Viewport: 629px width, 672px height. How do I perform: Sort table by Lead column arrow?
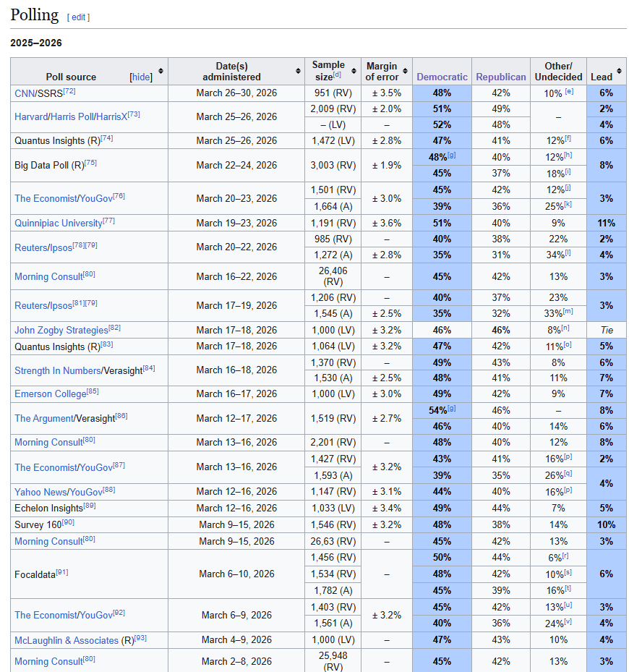tap(619, 71)
